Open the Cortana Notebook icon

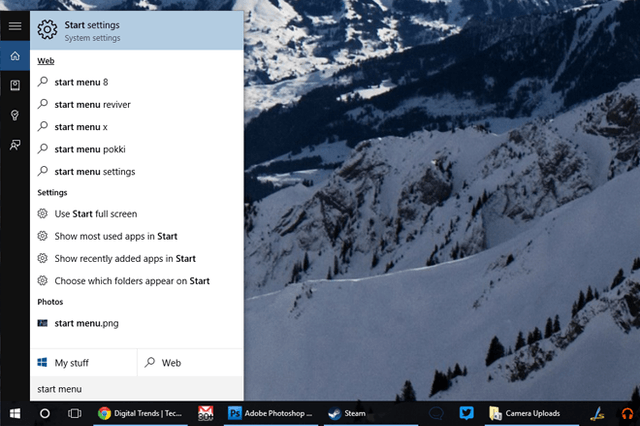coord(15,85)
